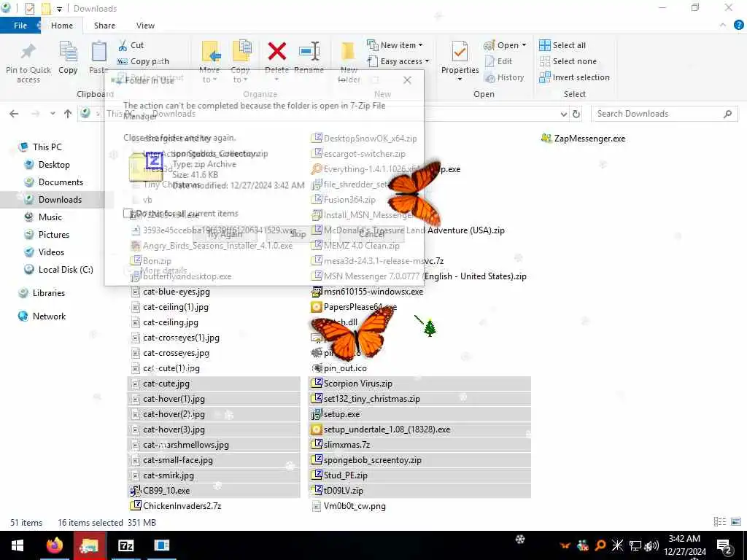Click Skip in the Folder In Use dialog
Image resolution: width=747 pixels, height=560 pixels.
[298, 234]
